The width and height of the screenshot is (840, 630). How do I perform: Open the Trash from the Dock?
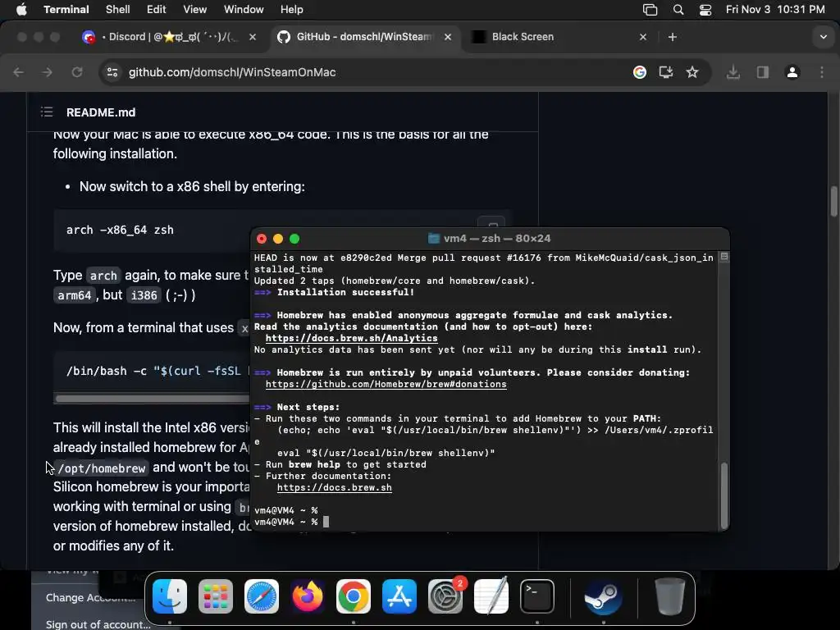(669, 596)
